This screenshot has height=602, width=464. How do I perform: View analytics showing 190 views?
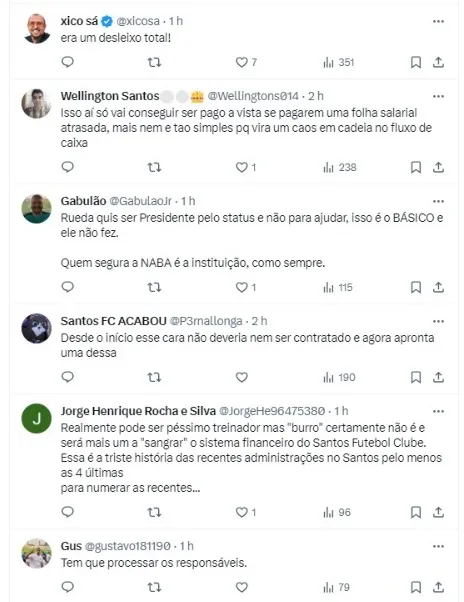coord(339,377)
